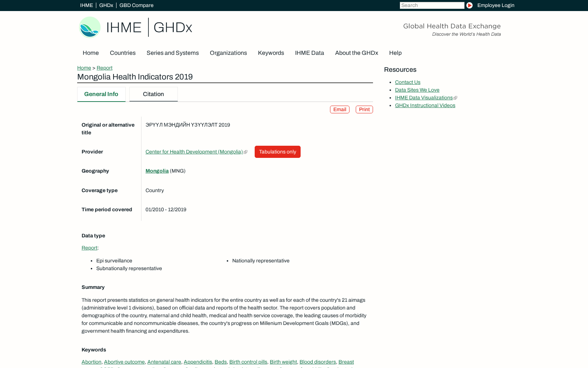The width and height of the screenshot is (588, 368).
Task: Open the Mongolia geography link
Action: 157,171
